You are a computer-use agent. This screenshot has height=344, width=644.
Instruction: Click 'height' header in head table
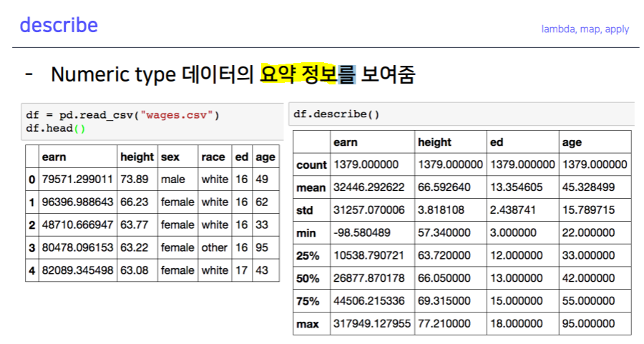click(x=137, y=157)
